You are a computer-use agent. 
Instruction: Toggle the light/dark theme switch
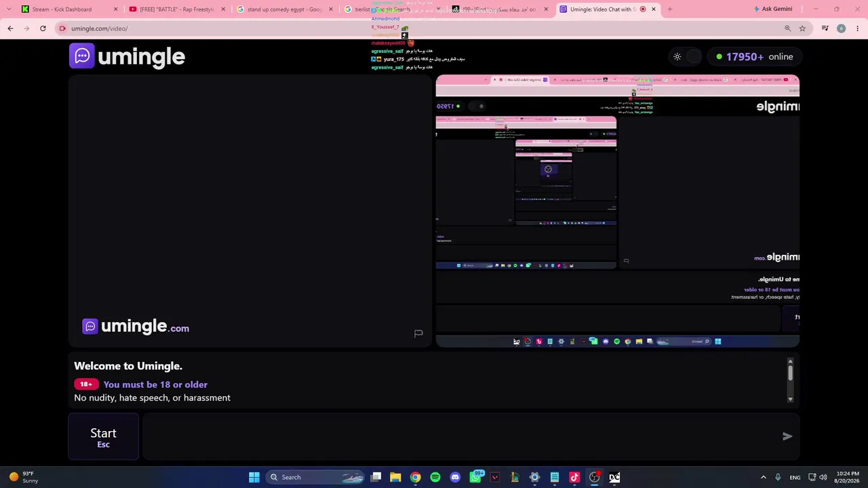[685, 57]
